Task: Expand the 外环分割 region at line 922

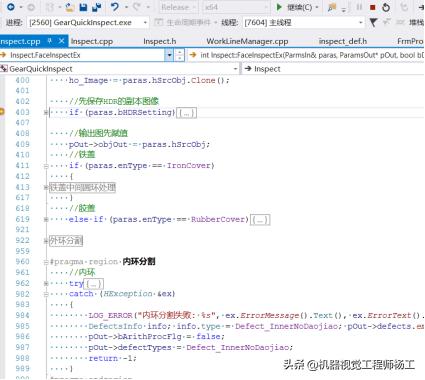Action: click(46, 241)
